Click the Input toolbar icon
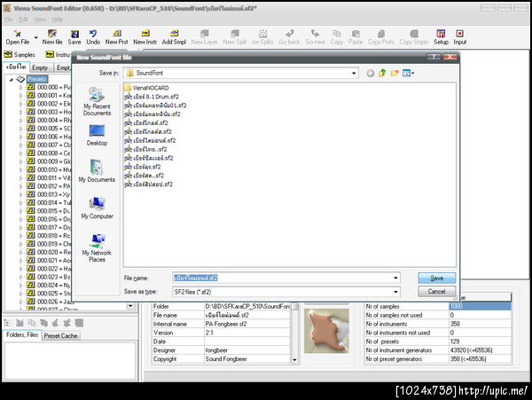 click(x=459, y=37)
